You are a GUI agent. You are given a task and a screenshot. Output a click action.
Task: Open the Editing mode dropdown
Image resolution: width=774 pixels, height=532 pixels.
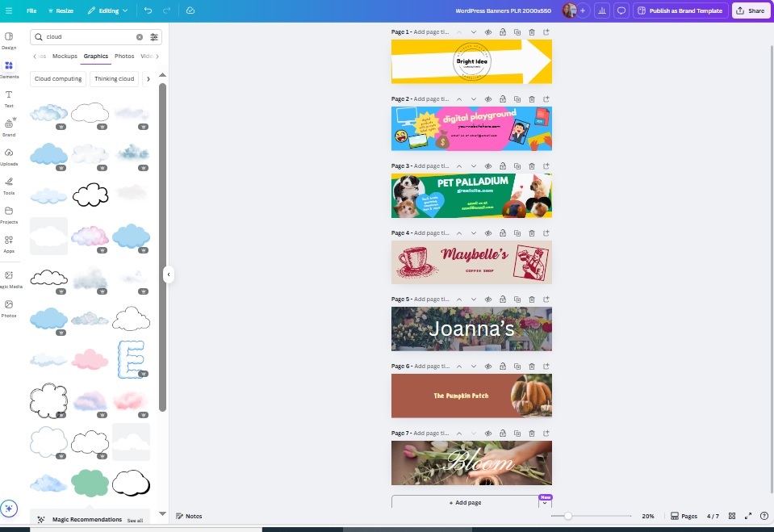pos(107,10)
